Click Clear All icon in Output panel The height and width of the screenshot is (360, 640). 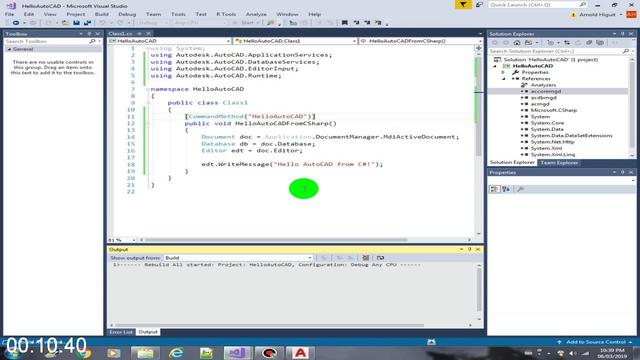[366, 258]
